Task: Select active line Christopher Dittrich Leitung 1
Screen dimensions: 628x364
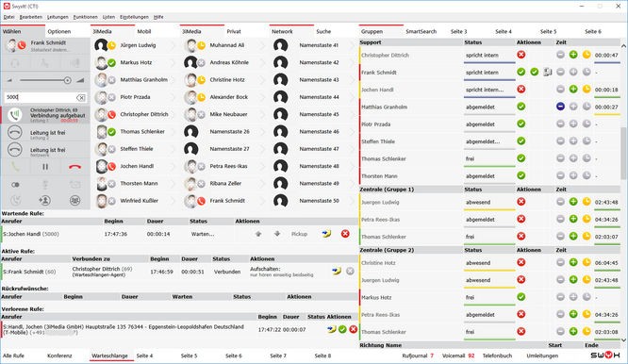Action: [x=45, y=115]
